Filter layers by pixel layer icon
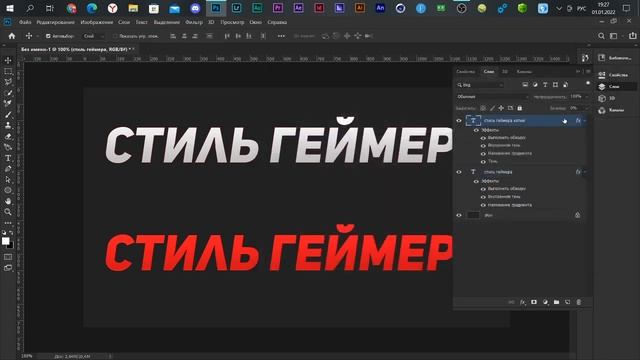640x360 pixels. [525, 85]
